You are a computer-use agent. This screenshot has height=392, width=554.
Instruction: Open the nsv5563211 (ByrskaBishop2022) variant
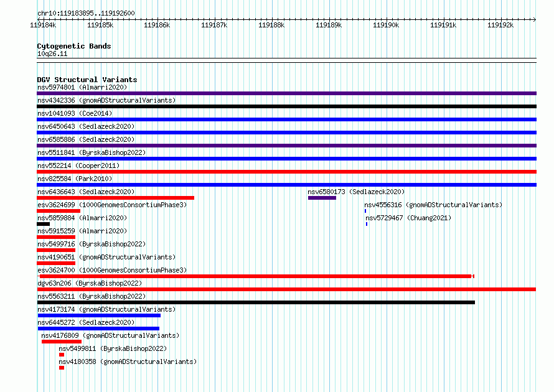coord(92,296)
